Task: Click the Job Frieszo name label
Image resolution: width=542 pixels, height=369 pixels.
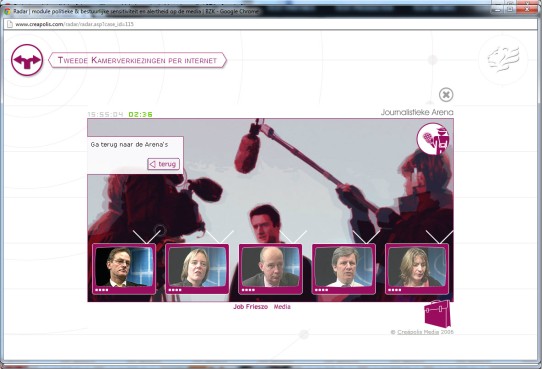Action: click(x=251, y=306)
